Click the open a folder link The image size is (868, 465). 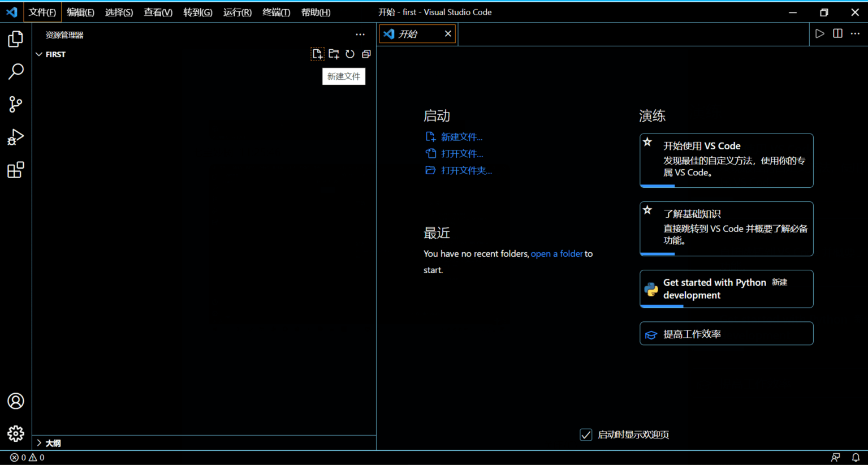(x=556, y=254)
